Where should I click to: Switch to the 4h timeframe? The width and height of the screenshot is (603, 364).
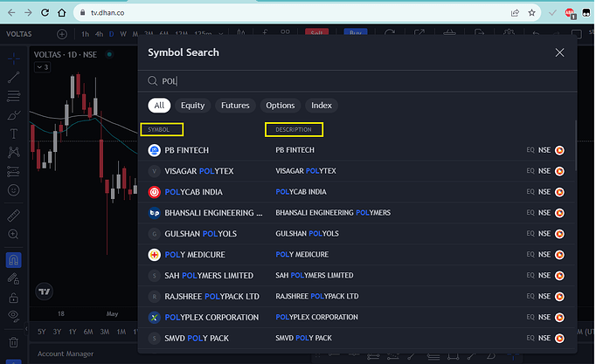click(x=99, y=34)
